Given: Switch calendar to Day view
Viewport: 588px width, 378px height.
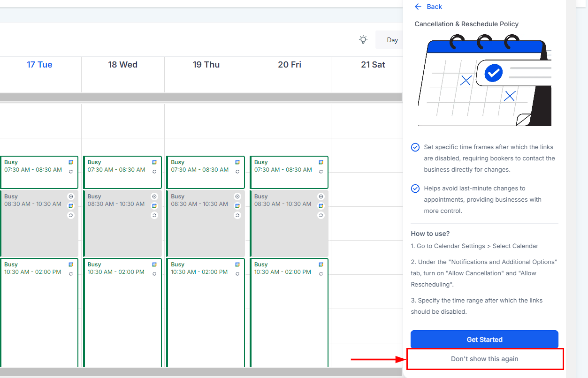Looking at the screenshot, I should tap(389, 40).
